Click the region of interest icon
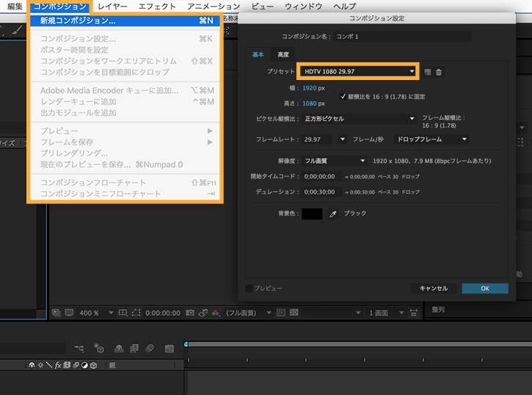532x395 pixels. click(x=281, y=313)
